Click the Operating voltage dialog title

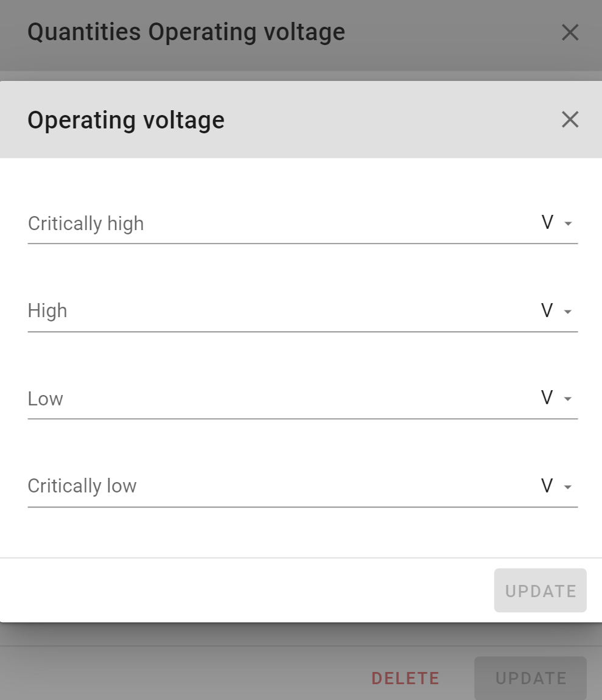(x=125, y=119)
